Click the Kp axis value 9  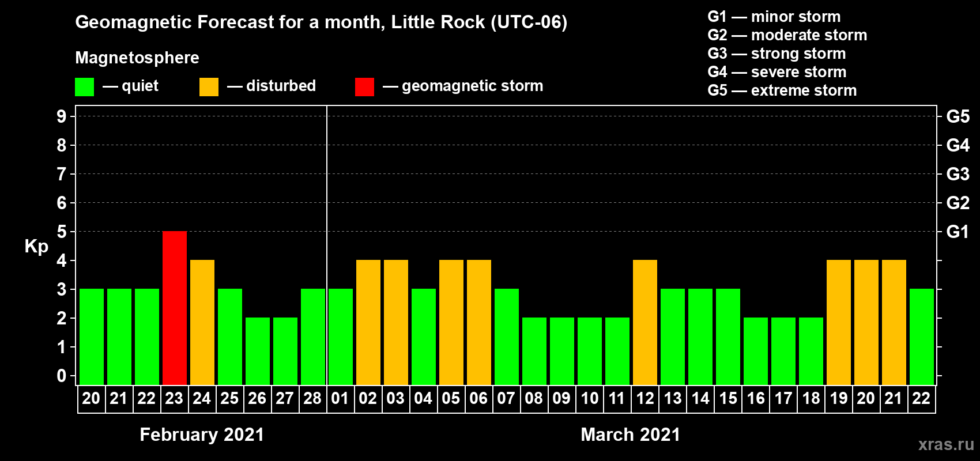62,116
